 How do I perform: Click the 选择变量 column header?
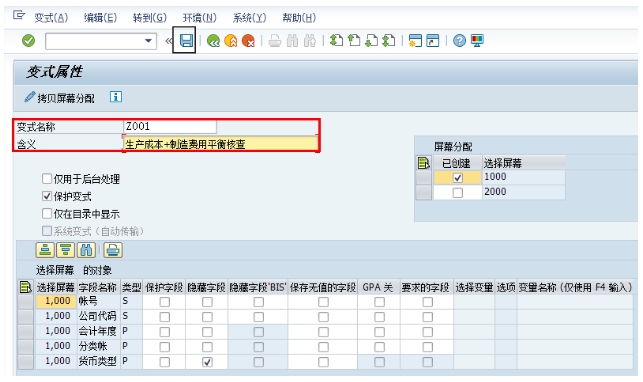tap(474, 287)
